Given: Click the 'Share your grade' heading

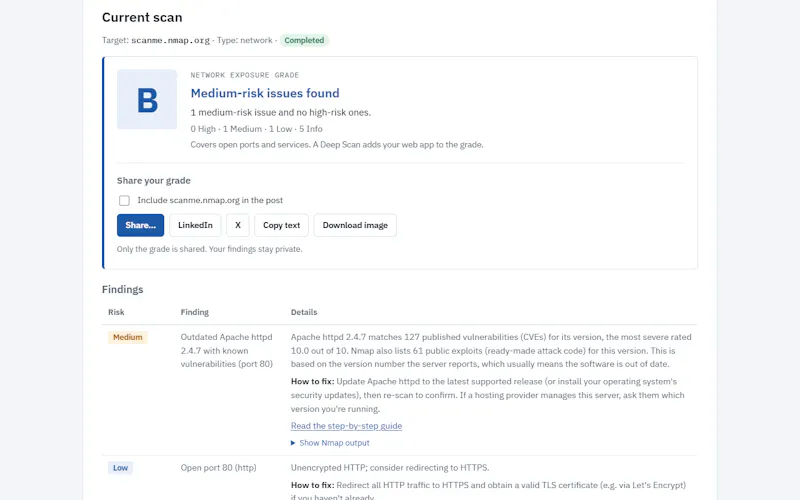Looking at the screenshot, I should 154,181.
